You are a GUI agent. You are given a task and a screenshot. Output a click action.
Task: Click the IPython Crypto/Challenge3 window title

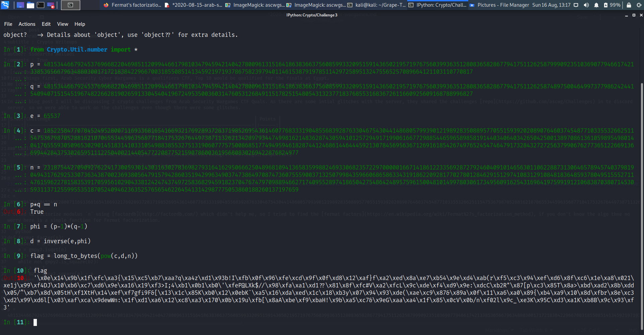tap(312, 15)
